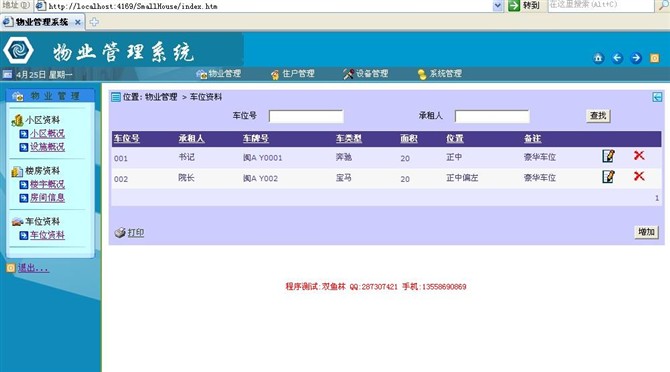Close the 物业管理系统 browser tab
Viewport: 670px width, 372px height.
(x=78, y=22)
